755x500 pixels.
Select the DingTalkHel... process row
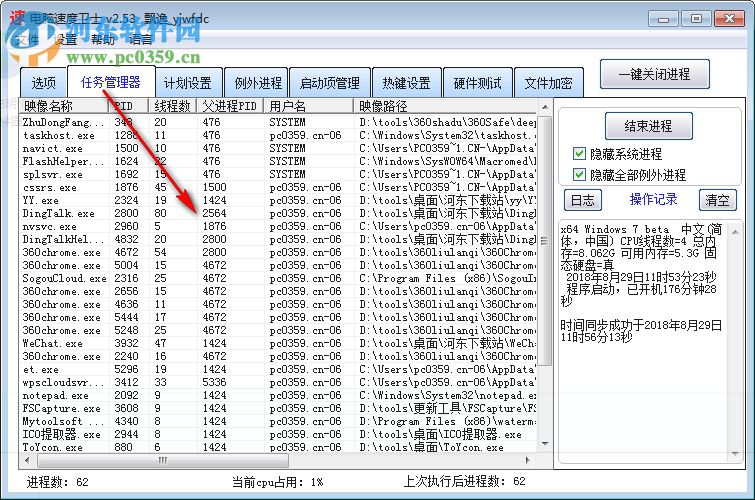[x=278, y=239]
